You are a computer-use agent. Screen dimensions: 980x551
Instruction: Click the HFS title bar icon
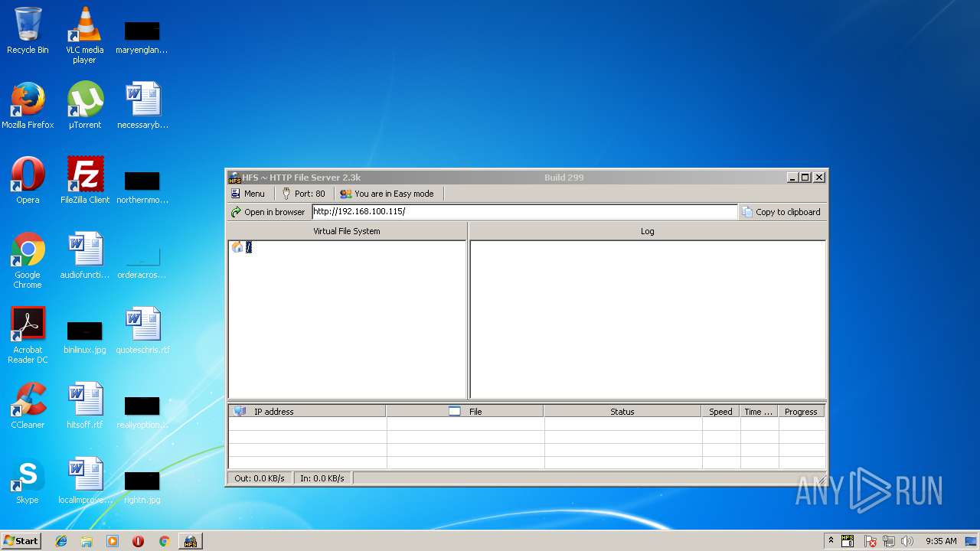click(234, 178)
